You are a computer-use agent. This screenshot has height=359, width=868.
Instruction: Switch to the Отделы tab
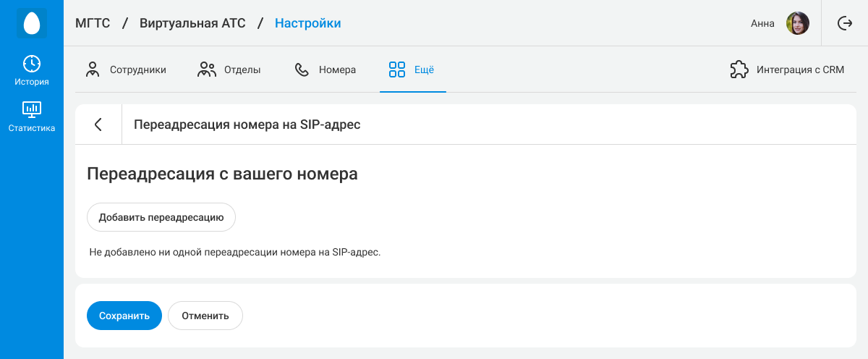pyautogui.click(x=229, y=69)
